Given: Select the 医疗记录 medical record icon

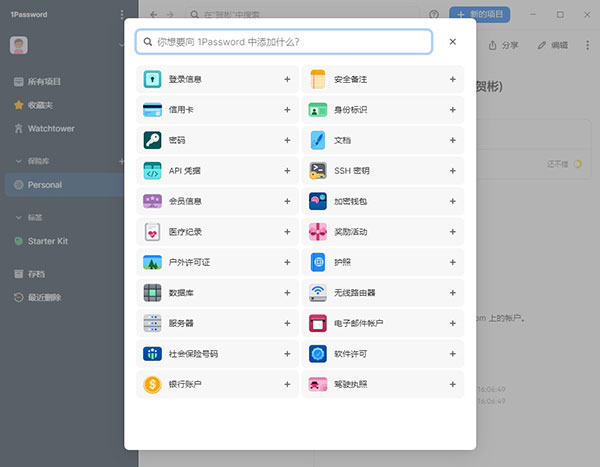Looking at the screenshot, I should pyautogui.click(x=152, y=232).
